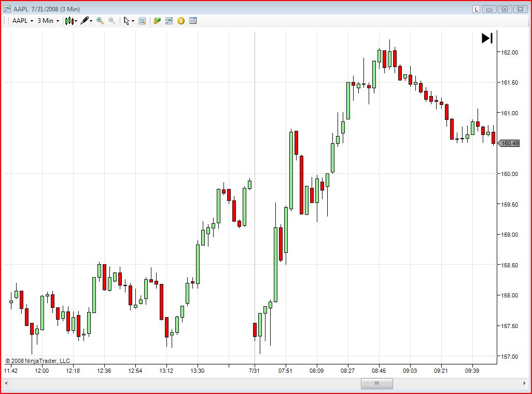Open the AAPL instrument selector dropdown
The height and width of the screenshot is (394, 532).
[x=23, y=21]
